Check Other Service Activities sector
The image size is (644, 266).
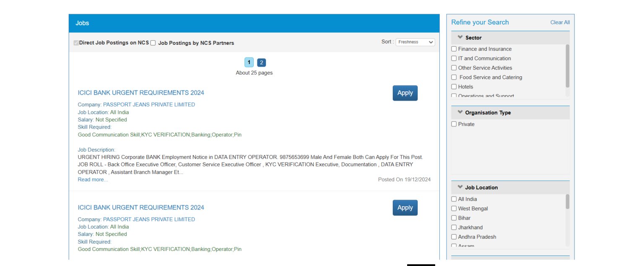(454, 68)
